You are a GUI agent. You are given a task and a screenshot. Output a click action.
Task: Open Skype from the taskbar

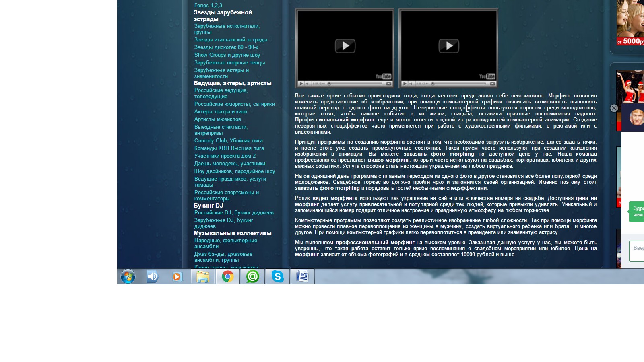click(x=278, y=276)
